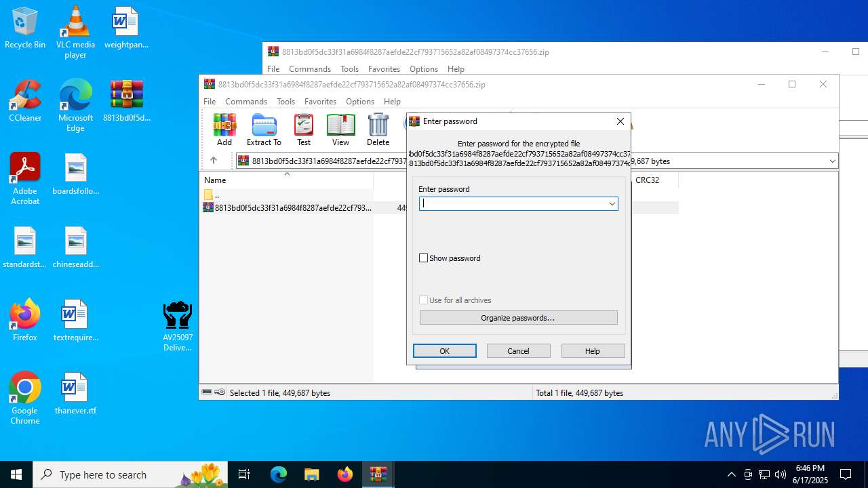This screenshot has height=488, width=868.
Task: Open the Action Center notifications icon
Action: coord(846,474)
